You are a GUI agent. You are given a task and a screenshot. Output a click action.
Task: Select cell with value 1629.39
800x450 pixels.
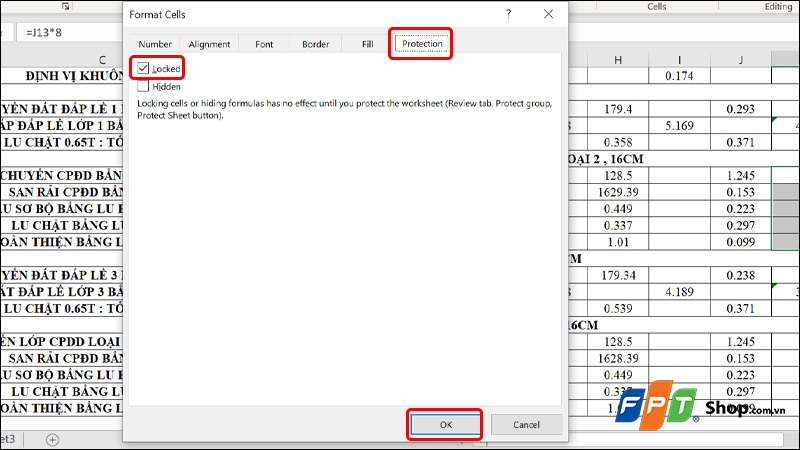coord(618,192)
